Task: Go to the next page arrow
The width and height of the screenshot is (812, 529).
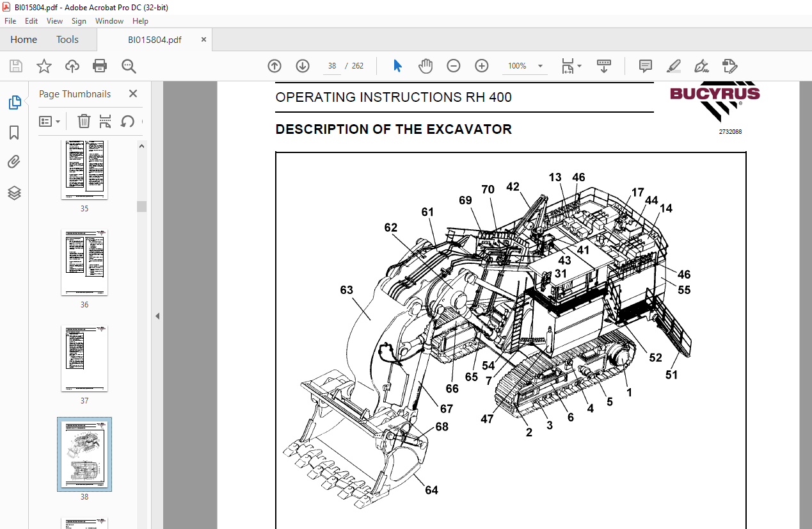Action: tap(303, 66)
